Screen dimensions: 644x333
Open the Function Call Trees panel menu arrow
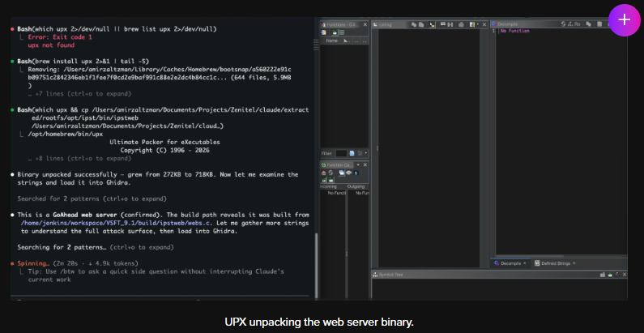[358, 164]
